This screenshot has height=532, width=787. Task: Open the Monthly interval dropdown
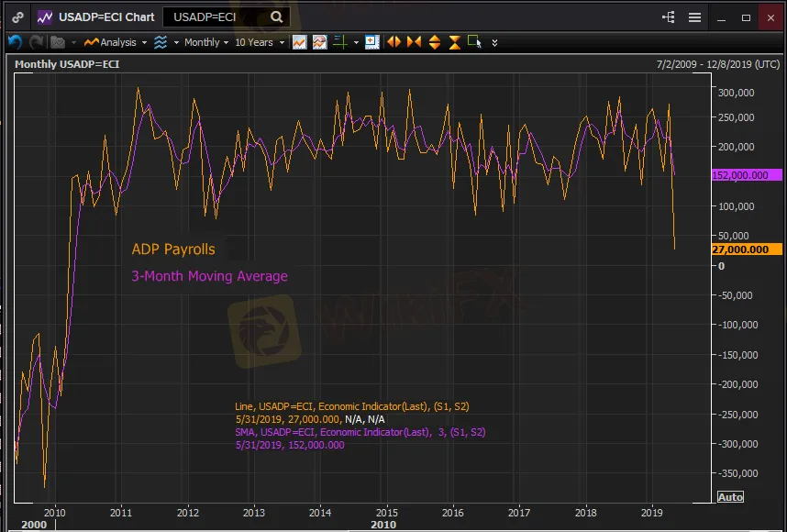(205, 42)
